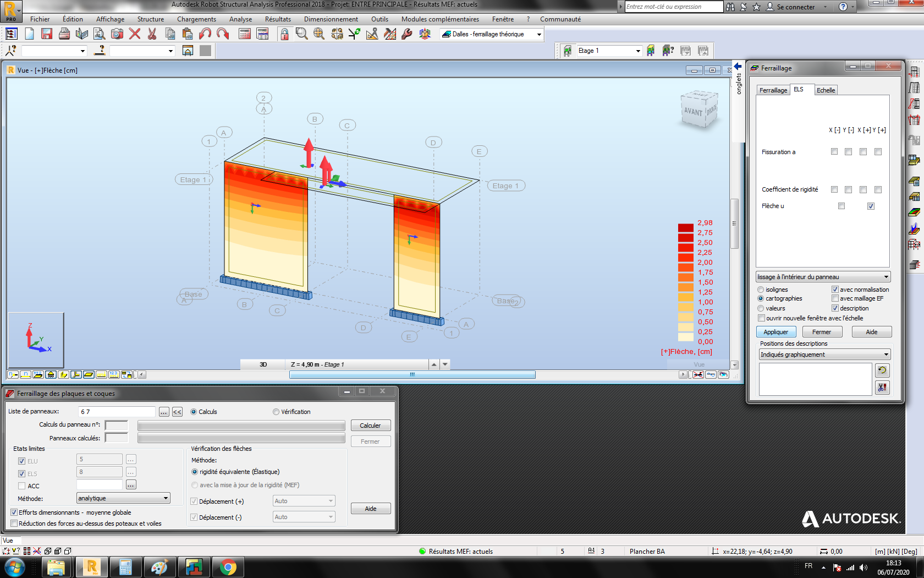The image size is (924, 578).
Task: Open Windows Explorer from the taskbar
Action: [56, 567]
